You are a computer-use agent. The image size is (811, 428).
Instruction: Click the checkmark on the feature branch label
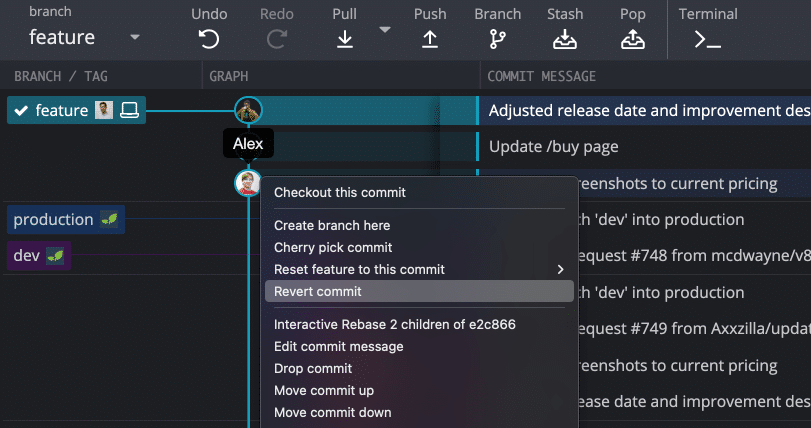click(21, 111)
